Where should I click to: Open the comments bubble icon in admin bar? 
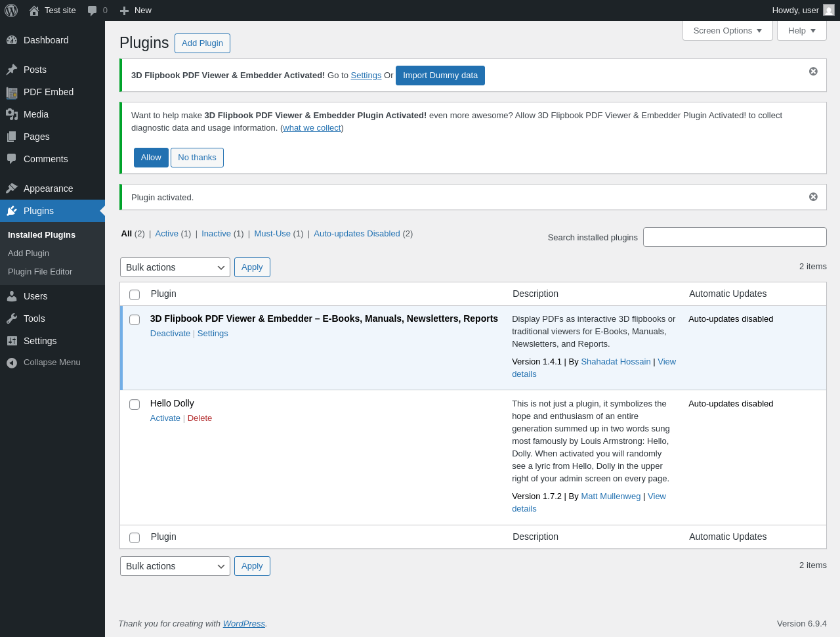(x=93, y=11)
